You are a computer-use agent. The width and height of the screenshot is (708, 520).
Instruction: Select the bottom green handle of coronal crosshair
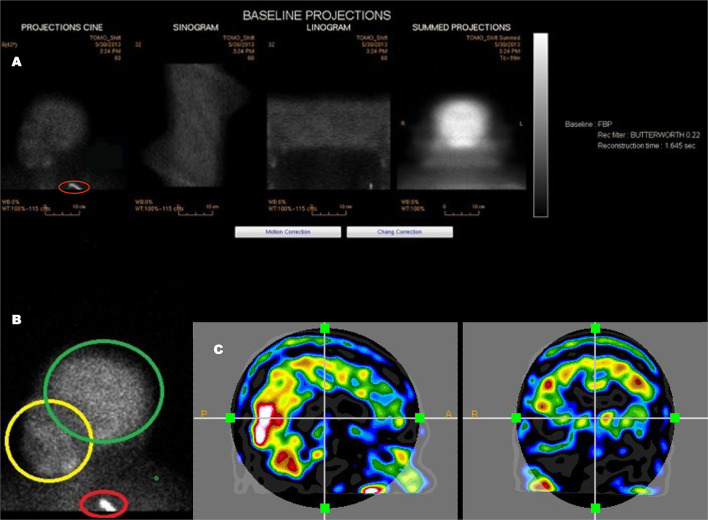(595, 508)
